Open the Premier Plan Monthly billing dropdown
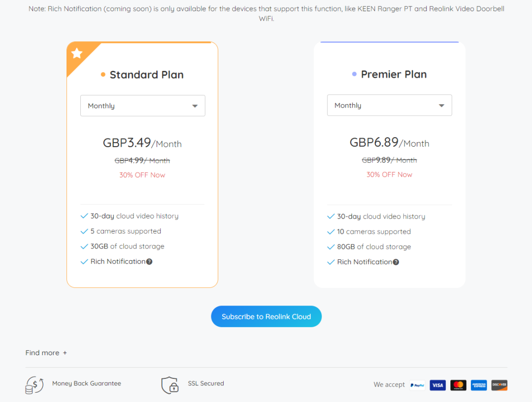Viewport: 532px width, 402px height. (x=390, y=105)
